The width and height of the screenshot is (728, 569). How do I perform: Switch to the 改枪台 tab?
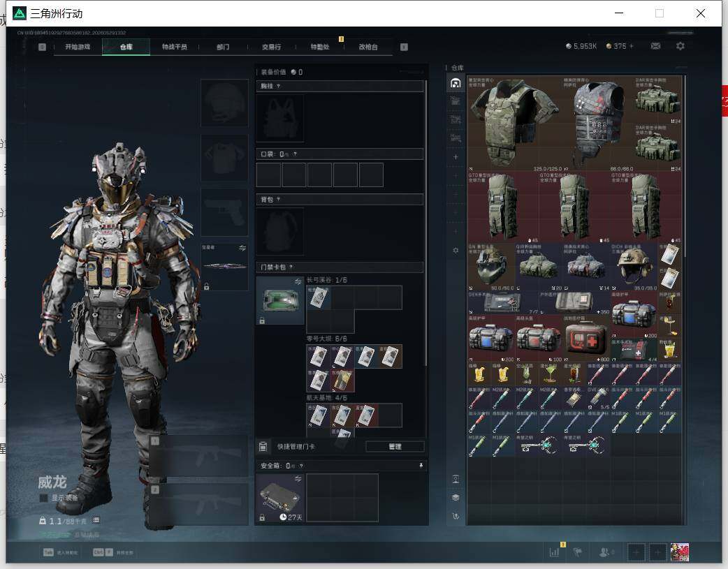[368, 47]
